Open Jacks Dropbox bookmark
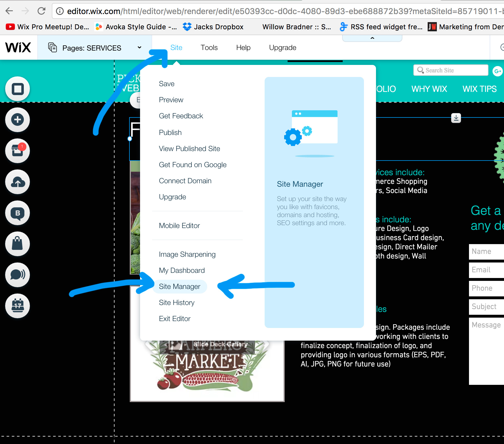Viewport: 504px width, 444px height. 213,27
